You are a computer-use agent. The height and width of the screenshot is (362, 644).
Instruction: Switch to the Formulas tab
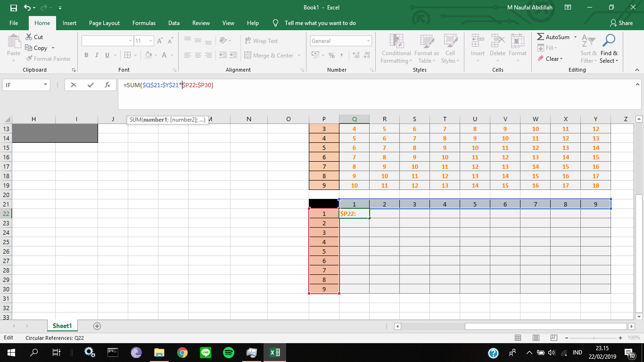(x=144, y=23)
